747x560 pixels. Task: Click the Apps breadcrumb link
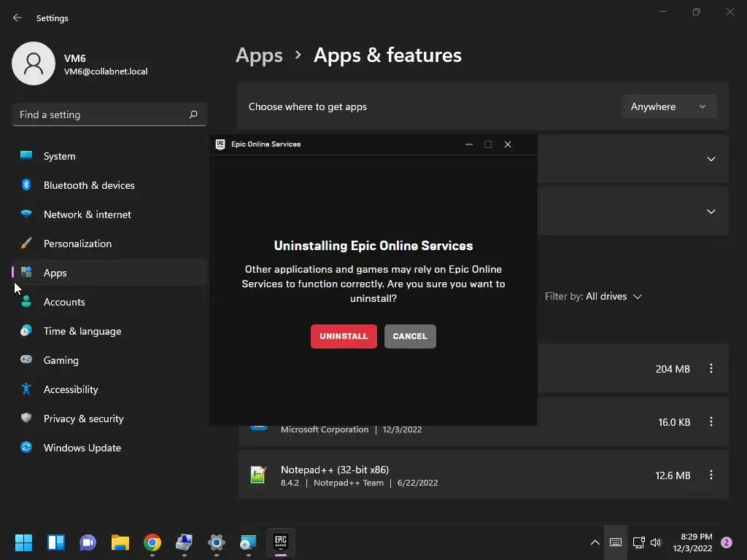pyautogui.click(x=259, y=55)
